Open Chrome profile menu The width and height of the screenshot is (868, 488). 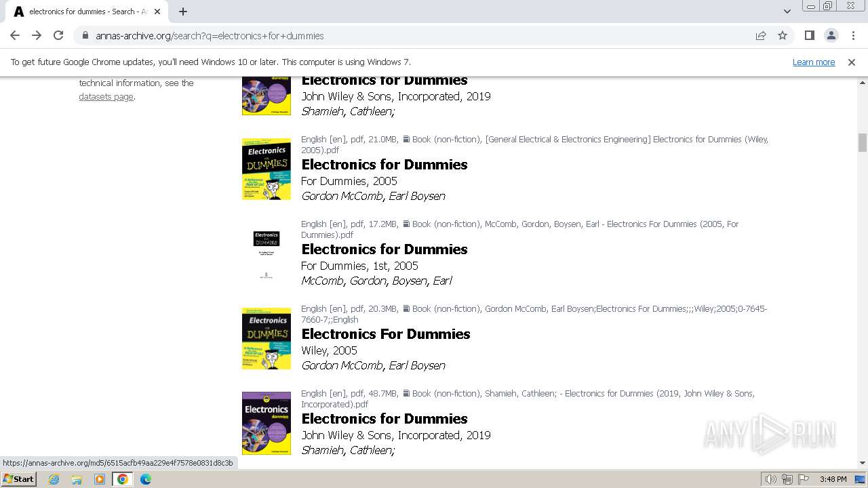coord(831,35)
